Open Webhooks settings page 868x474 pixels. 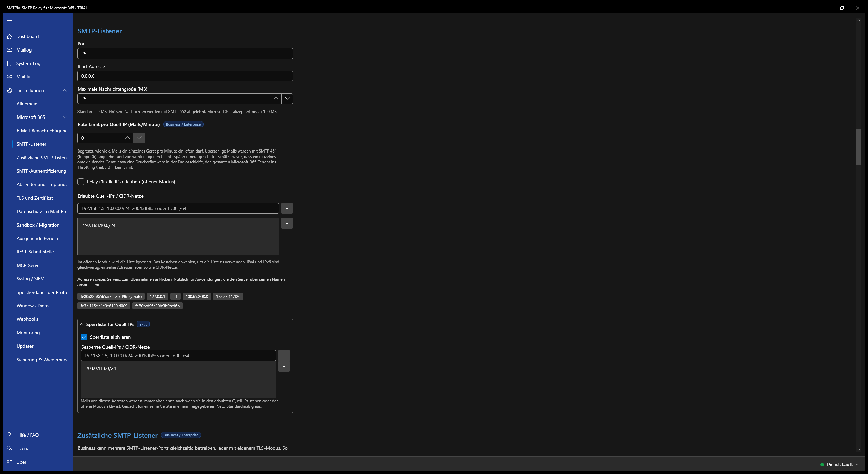coord(28,319)
